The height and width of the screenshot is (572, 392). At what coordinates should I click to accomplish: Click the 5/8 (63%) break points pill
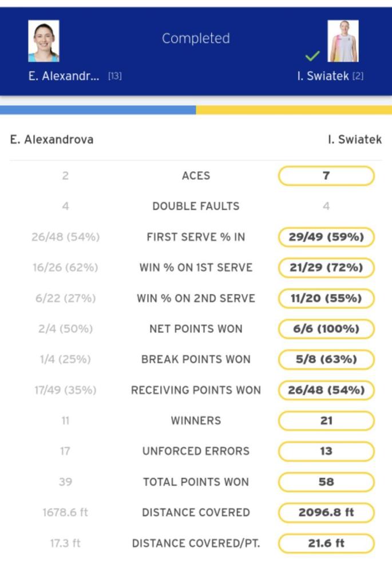326,359
